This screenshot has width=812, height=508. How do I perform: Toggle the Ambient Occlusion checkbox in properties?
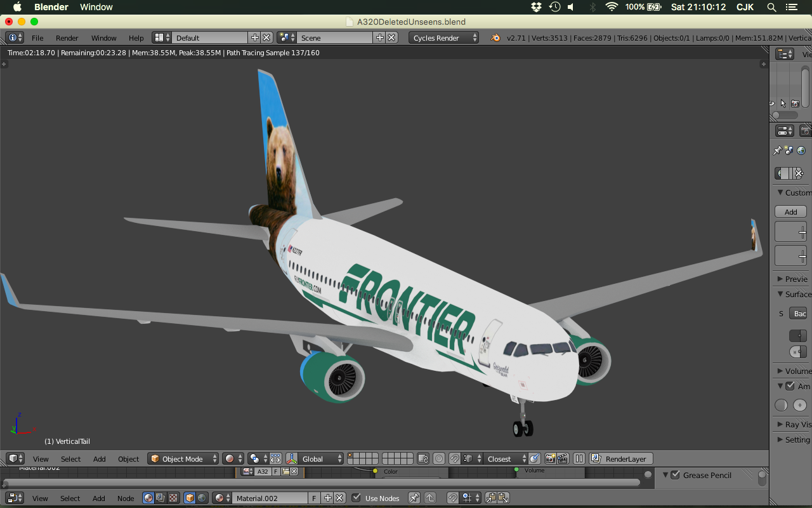(790, 385)
